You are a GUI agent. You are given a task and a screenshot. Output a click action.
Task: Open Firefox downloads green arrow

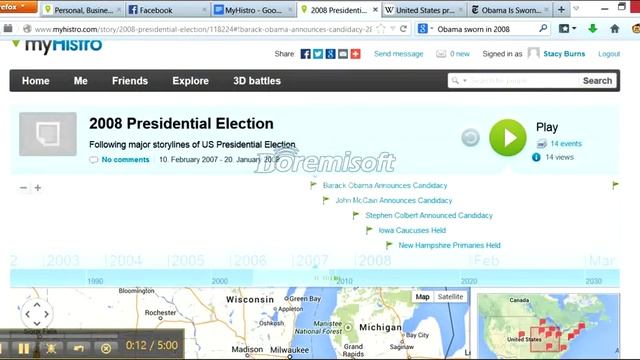pyautogui.click(x=593, y=29)
